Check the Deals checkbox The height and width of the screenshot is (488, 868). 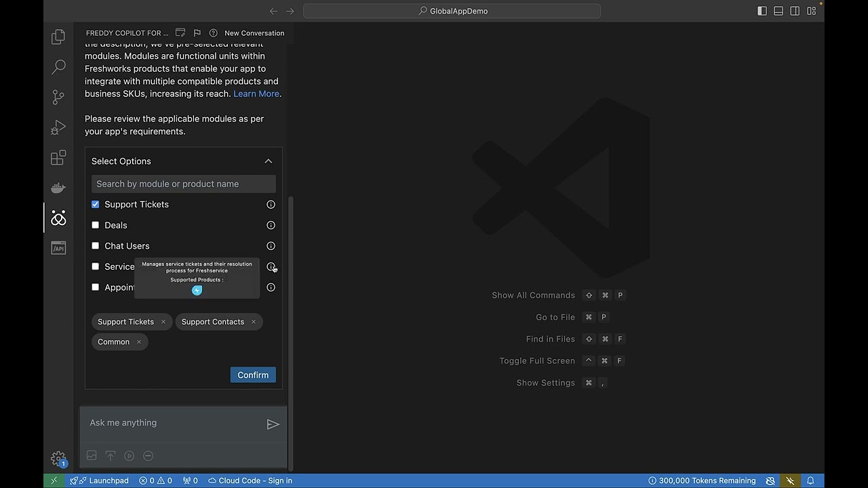pyautogui.click(x=95, y=225)
